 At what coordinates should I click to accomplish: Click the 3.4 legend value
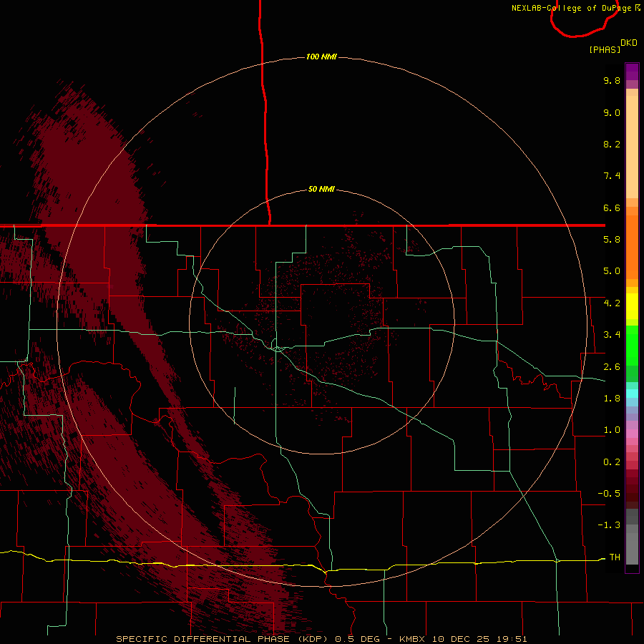(x=612, y=335)
